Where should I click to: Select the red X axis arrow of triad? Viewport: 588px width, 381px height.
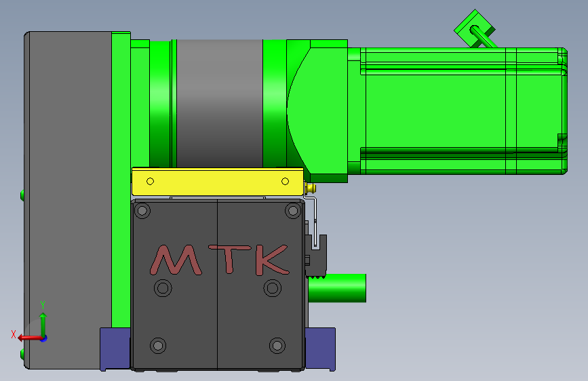point(30,338)
